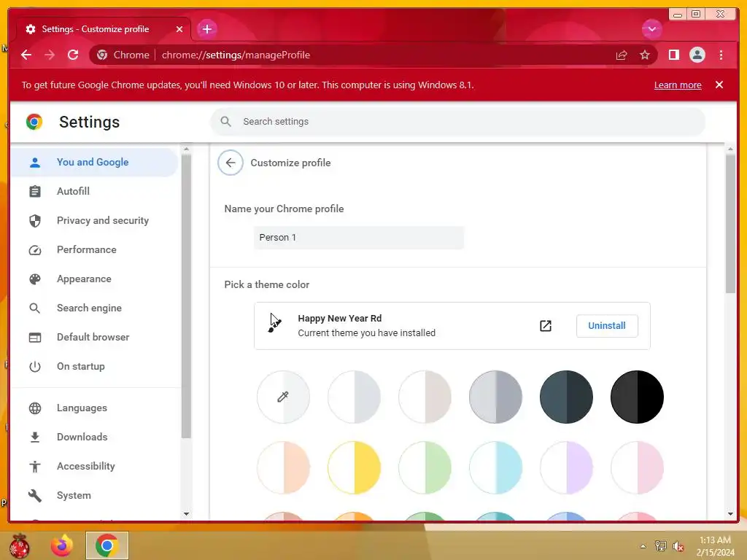The height and width of the screenshot is (560, 747).
Task: Reload the page with the refresh icon
Action: (73, 55)
